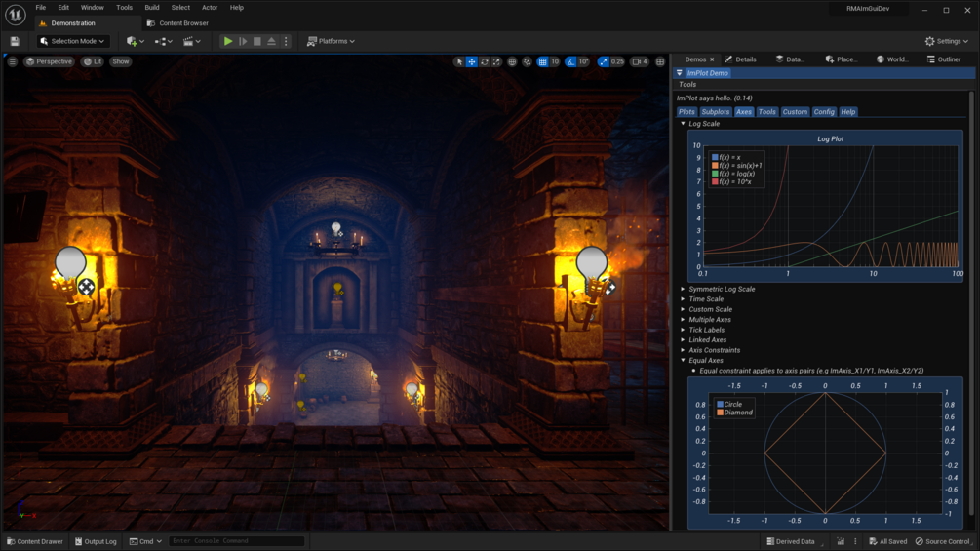
Task: Open the viewport options hamburger menu
Action: [x=13, y=61]
